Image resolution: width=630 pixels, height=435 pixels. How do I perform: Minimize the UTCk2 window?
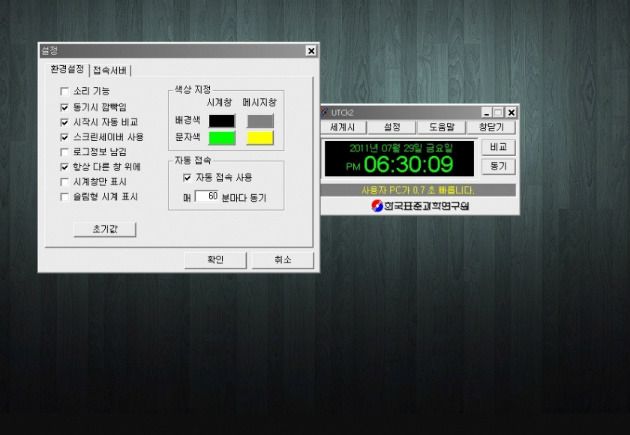click(x=486, y=113)
